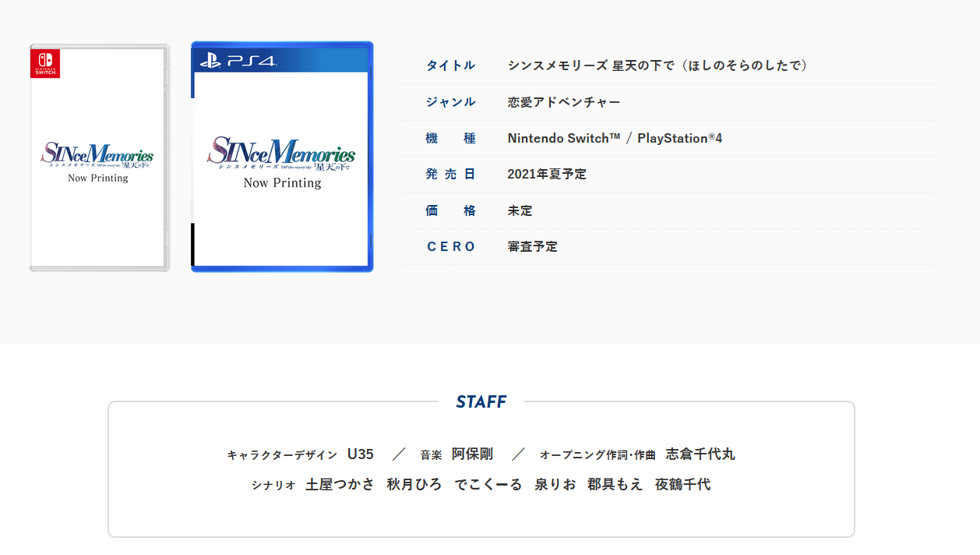Select the "CERO" row label
This screenshot has width=980, height=555.
(450, 246)
